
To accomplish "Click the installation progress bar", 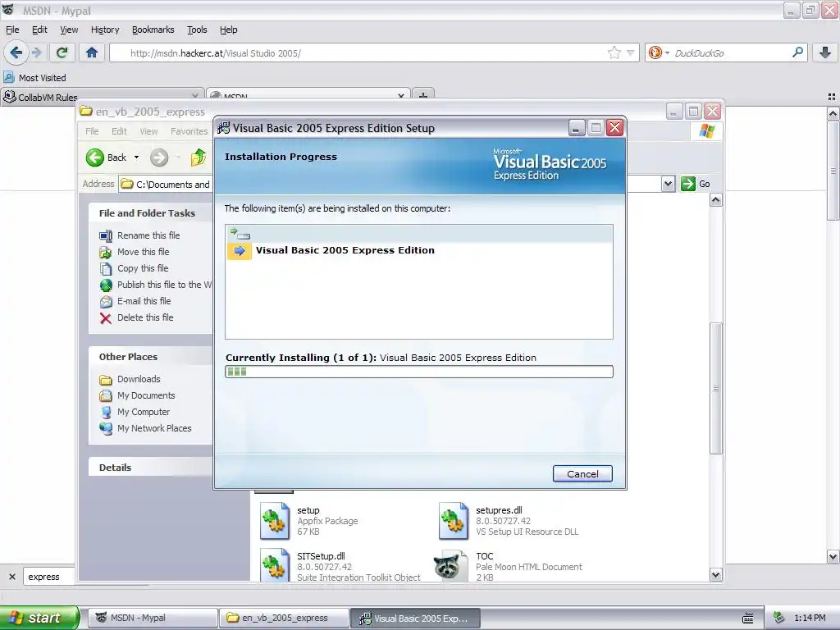I will pyautogui.click(x=419, y=372).
